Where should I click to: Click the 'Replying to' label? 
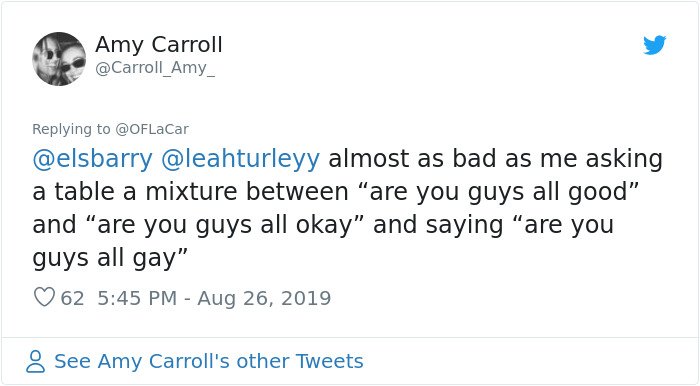(71, 129)
